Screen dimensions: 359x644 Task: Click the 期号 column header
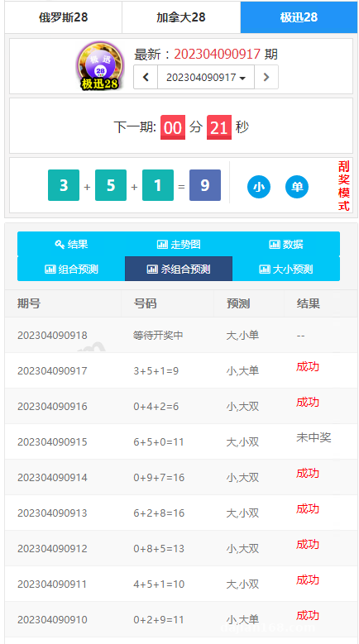(x=29, y=303)
